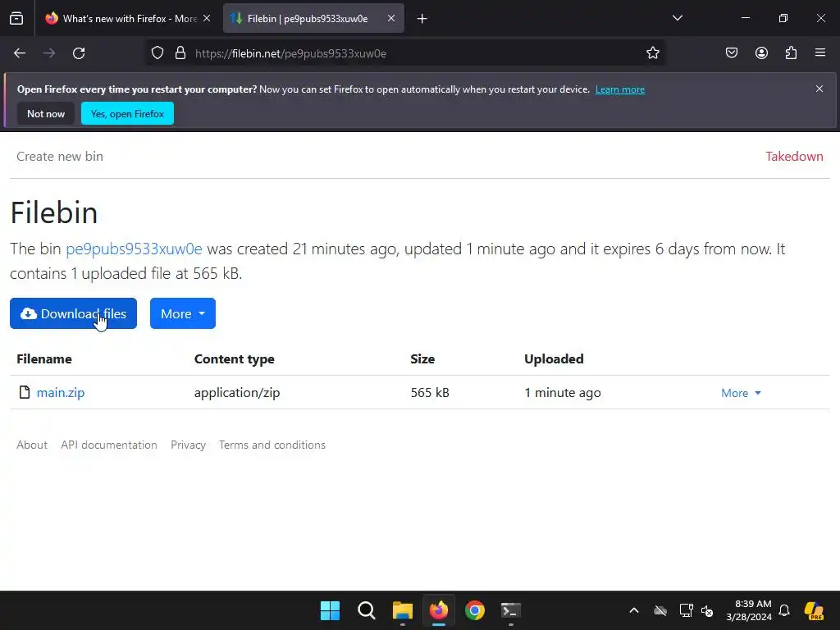The height and width of the screenshot is (630, 840).
Task: Expand the list all tabs chevron
Action: 677,18
